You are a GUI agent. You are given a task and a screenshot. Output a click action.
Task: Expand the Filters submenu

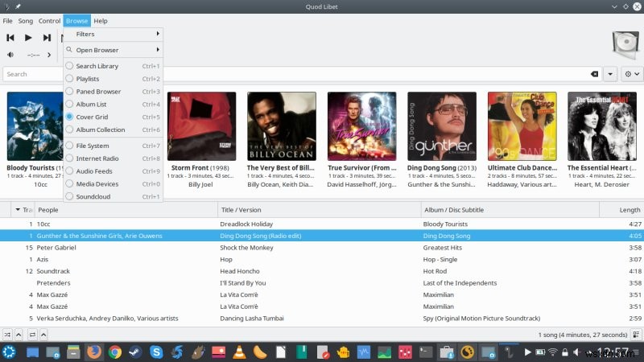point(113,34)
